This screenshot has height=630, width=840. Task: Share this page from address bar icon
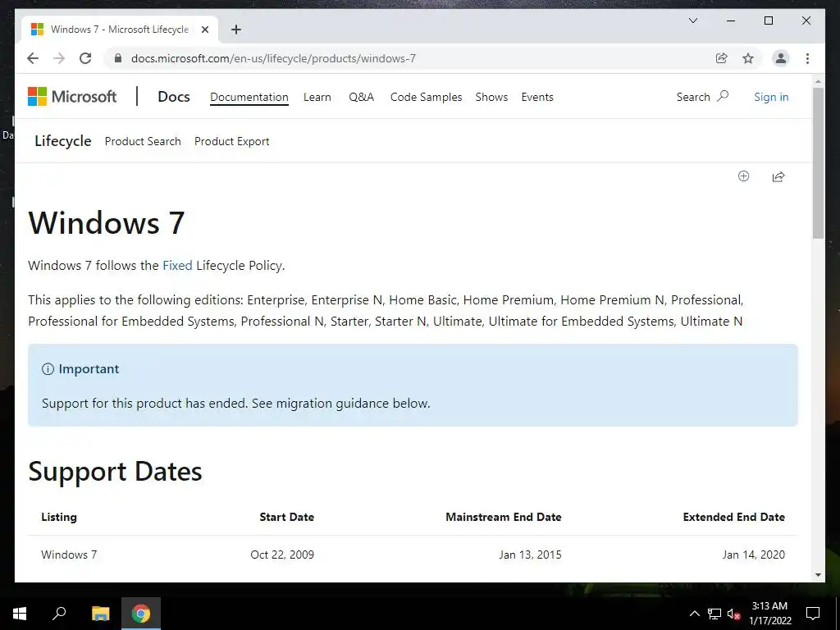pyautogui.click(x=722, y=58)
